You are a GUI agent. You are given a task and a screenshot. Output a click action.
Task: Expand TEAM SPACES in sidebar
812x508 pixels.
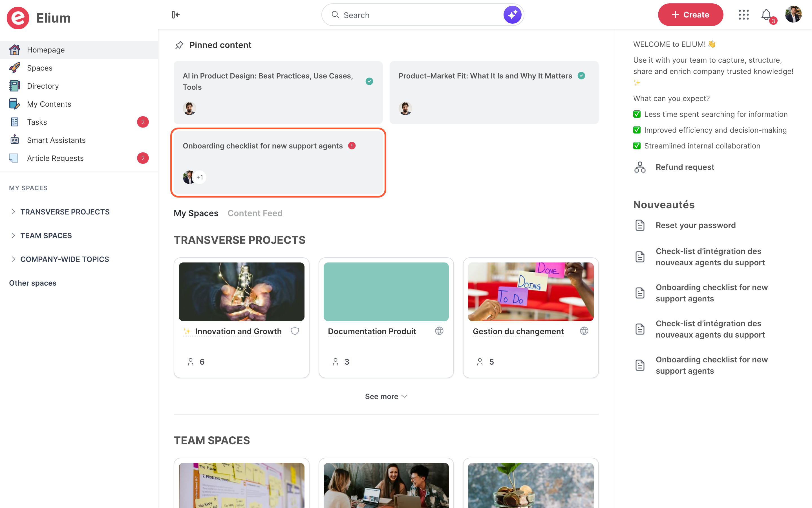click(14, 236)
